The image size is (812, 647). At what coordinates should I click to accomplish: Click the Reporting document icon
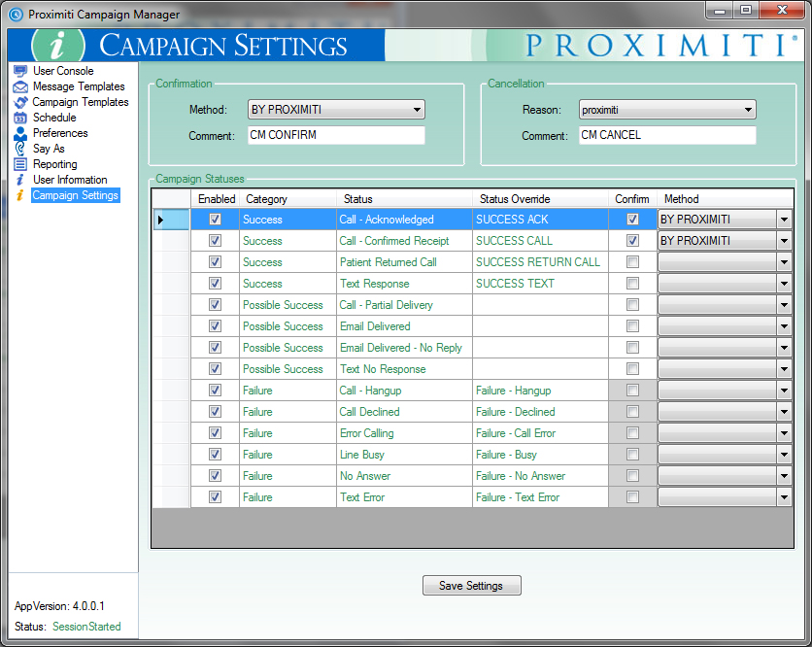[20, 164]
